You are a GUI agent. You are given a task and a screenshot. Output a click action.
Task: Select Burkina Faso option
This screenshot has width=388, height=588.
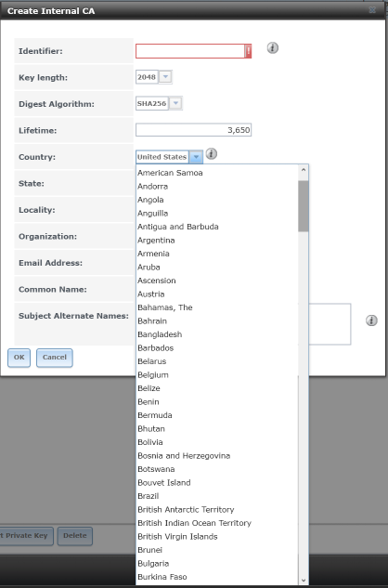pyautogui.click(x=217, y=577)
